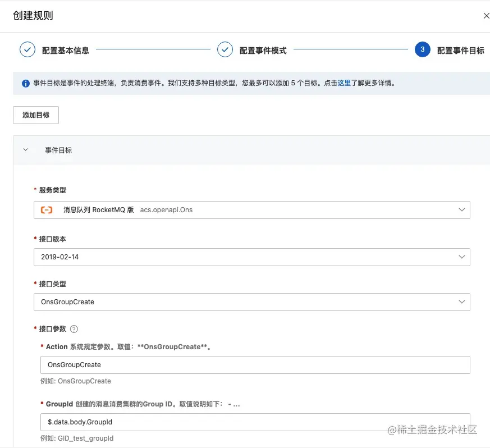Select the 配置事件目标 step label
490x448 pixels.
click(x=461, y=51)
